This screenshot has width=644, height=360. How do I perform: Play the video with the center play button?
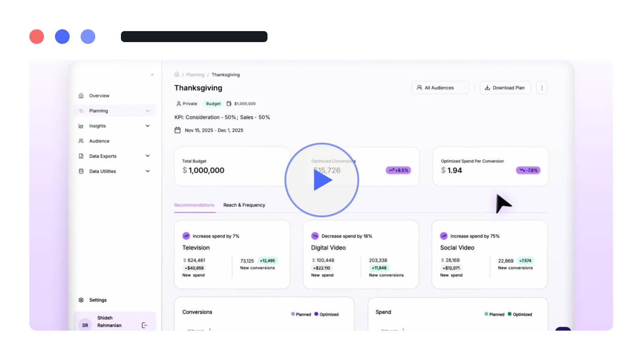click(322, 180)
